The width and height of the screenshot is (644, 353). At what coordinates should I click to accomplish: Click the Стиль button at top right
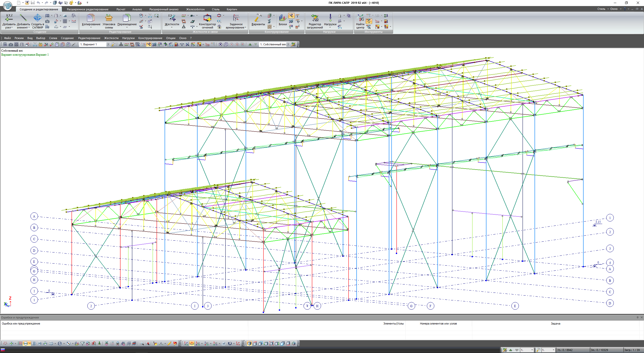(601, 9)
